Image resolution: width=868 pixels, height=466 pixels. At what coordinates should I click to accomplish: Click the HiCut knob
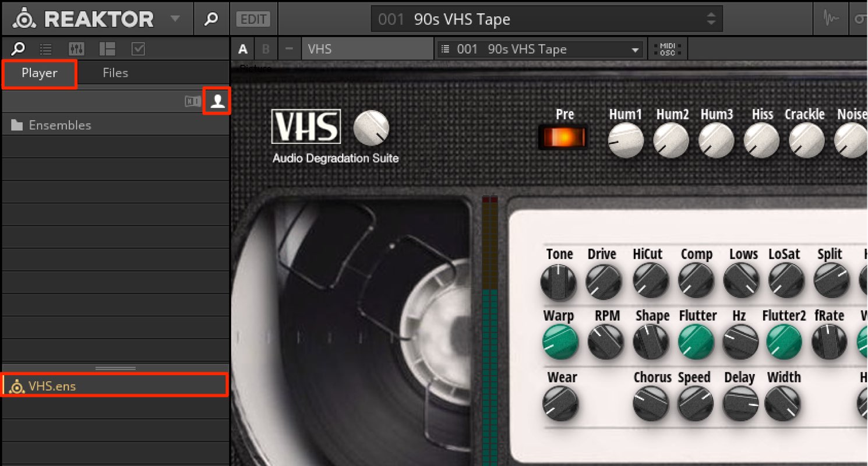pos(651,280)
